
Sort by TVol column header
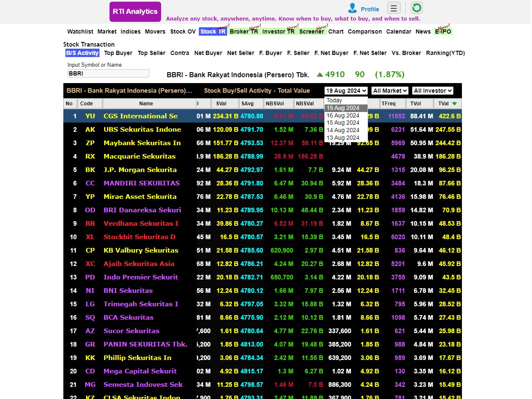[x=420, y=104]
